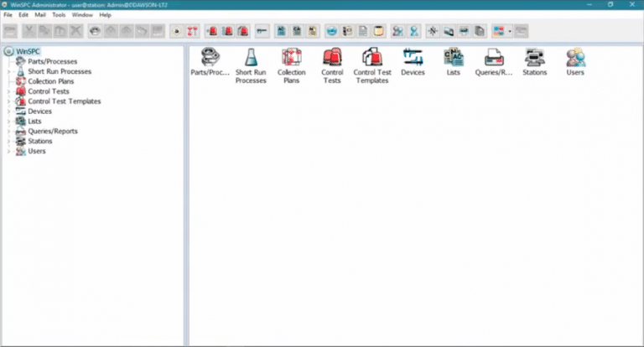644x347 pixels.
Task: Open the large Users people icon
Action: pyautogui.click(x=575, y=58)
